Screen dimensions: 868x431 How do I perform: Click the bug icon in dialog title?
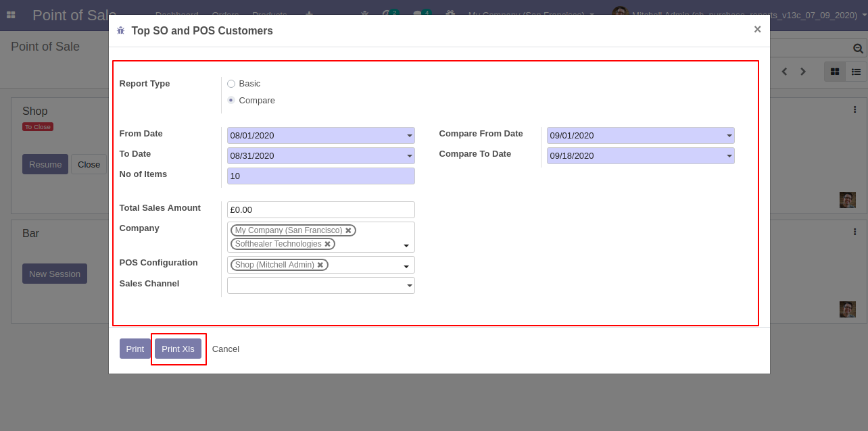(121, 30)
